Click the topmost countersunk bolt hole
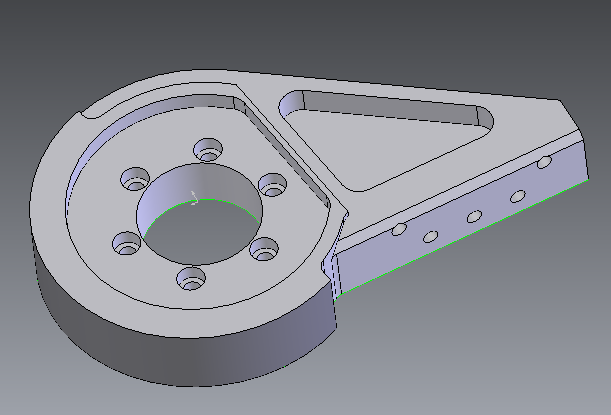 tap(208, 151)
